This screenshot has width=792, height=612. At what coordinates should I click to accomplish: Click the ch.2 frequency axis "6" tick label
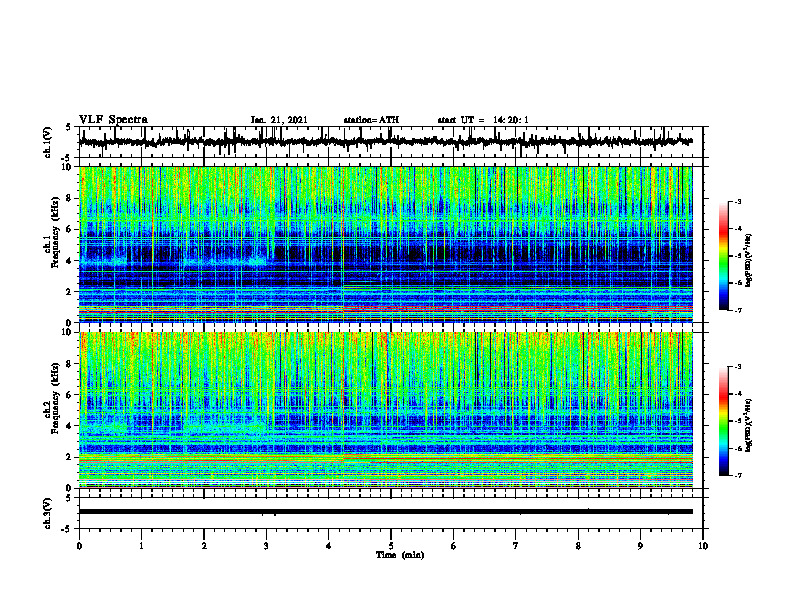click(69, 395)
